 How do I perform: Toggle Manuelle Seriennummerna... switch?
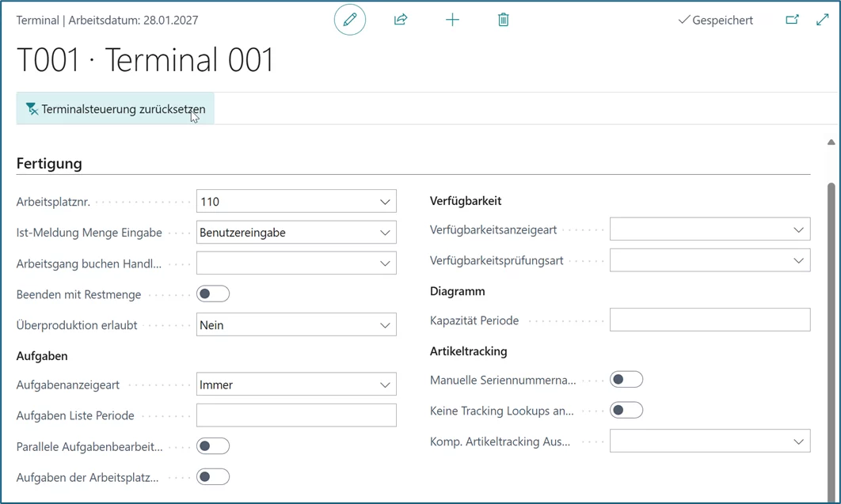point(626,380)
